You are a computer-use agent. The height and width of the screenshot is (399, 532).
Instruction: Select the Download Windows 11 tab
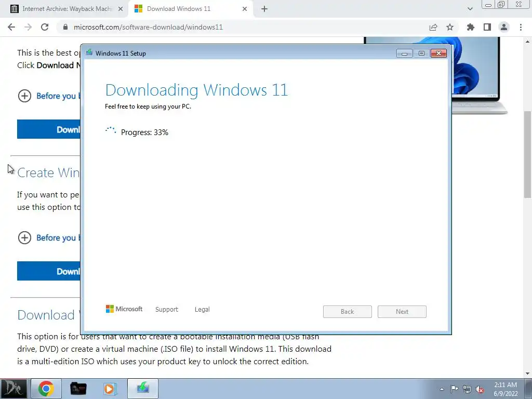click(190, 9)
